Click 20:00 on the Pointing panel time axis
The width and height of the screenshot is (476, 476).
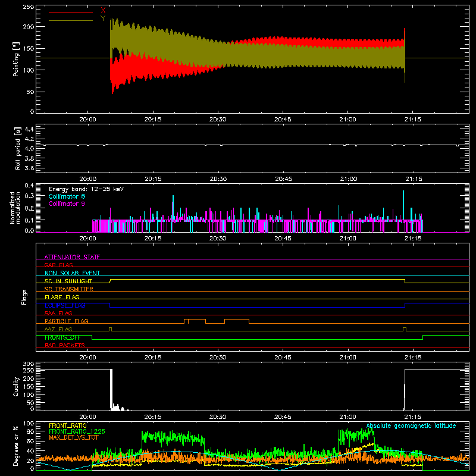(x=87, y=120)
